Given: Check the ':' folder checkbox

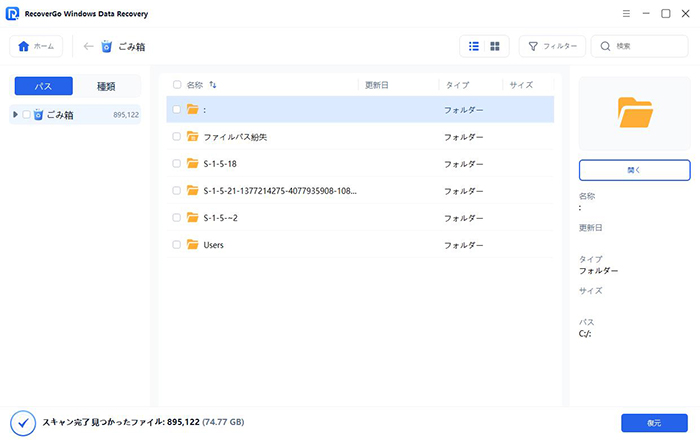Looking at the screenshot, I should pos(177,109).
